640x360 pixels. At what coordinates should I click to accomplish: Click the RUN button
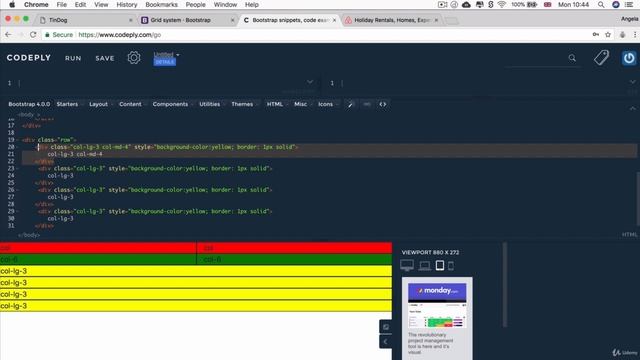coord(73,58)
